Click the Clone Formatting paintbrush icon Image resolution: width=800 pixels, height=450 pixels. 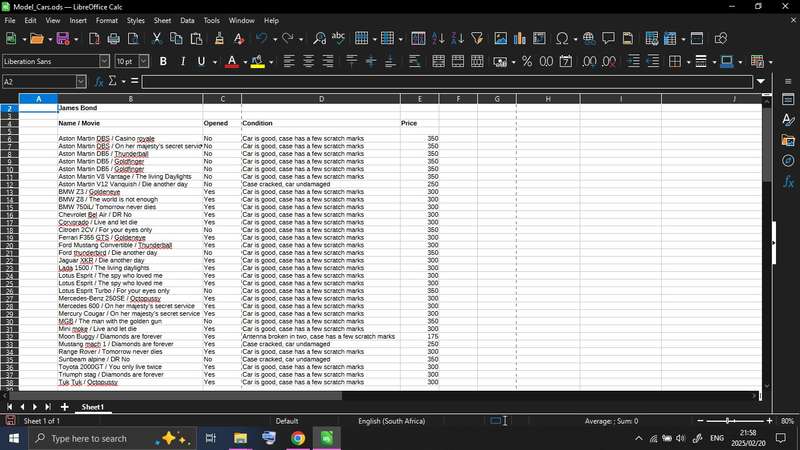pos(219,39)
